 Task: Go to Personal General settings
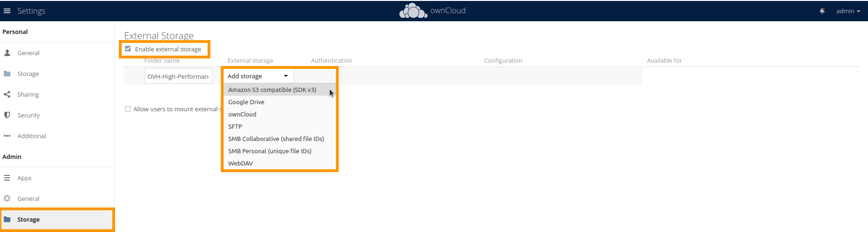pos(28,53)
